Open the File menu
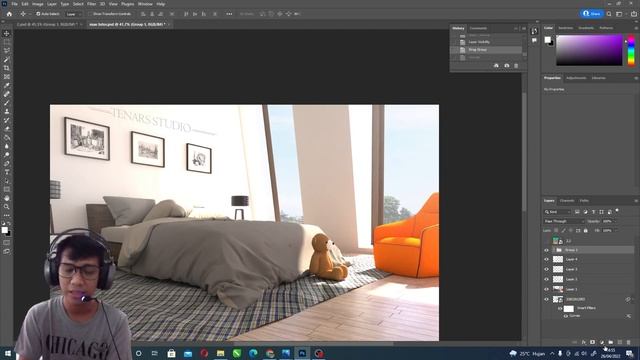 (14, 4)
